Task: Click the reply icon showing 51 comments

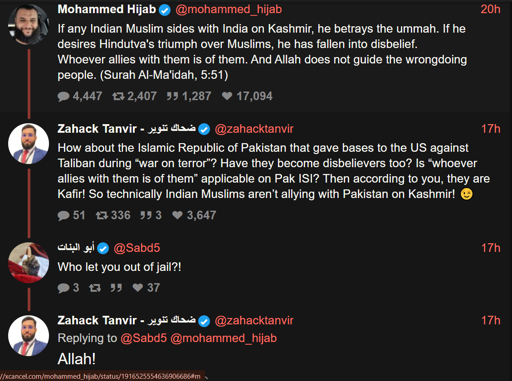Action: (x=63, y=215)
